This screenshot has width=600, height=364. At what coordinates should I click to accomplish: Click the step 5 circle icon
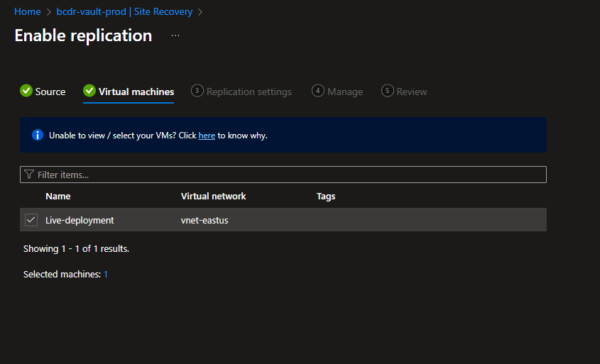pos(388,91)
